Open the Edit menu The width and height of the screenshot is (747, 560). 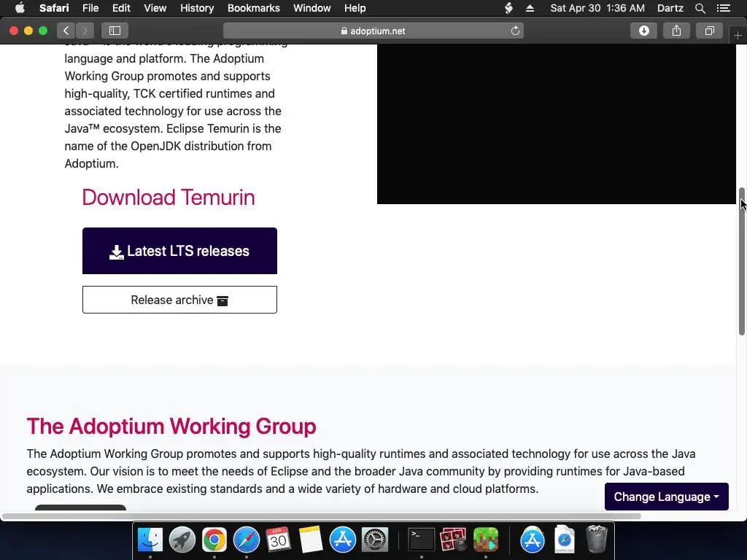pos(121,8)
